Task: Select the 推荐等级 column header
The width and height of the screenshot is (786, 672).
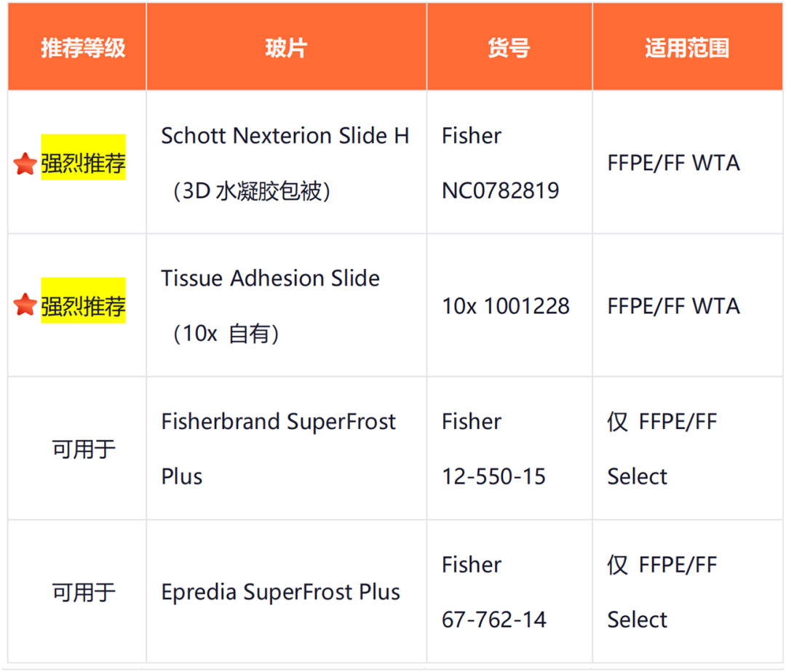Action: pos(83,48)
